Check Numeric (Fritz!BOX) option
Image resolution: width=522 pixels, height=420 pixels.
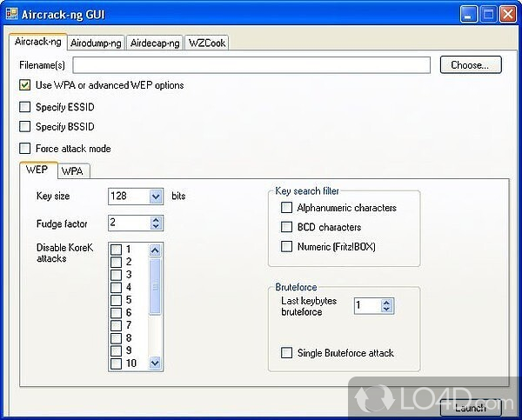click(286, 247)
